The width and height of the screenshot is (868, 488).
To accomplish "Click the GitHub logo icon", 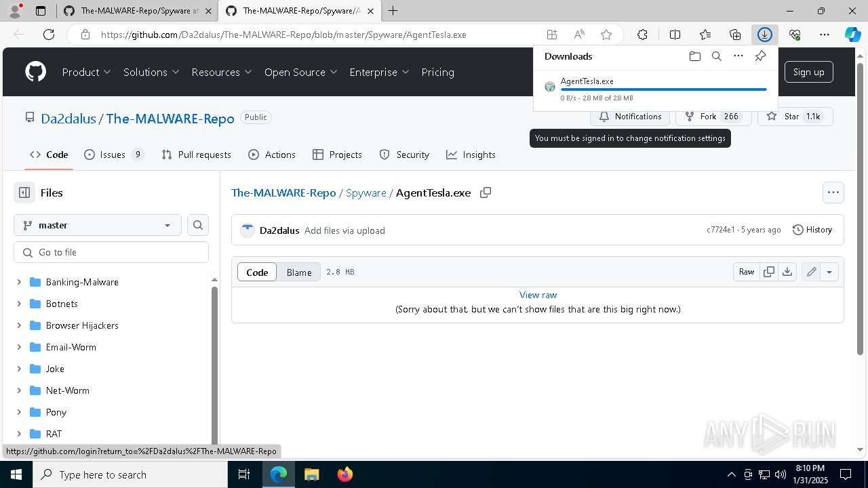I will pos(35,72).
